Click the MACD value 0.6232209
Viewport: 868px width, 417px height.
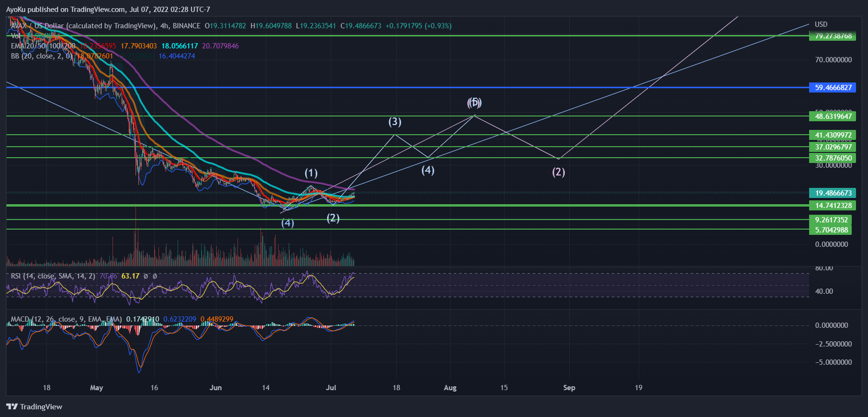tap(180, 319)
